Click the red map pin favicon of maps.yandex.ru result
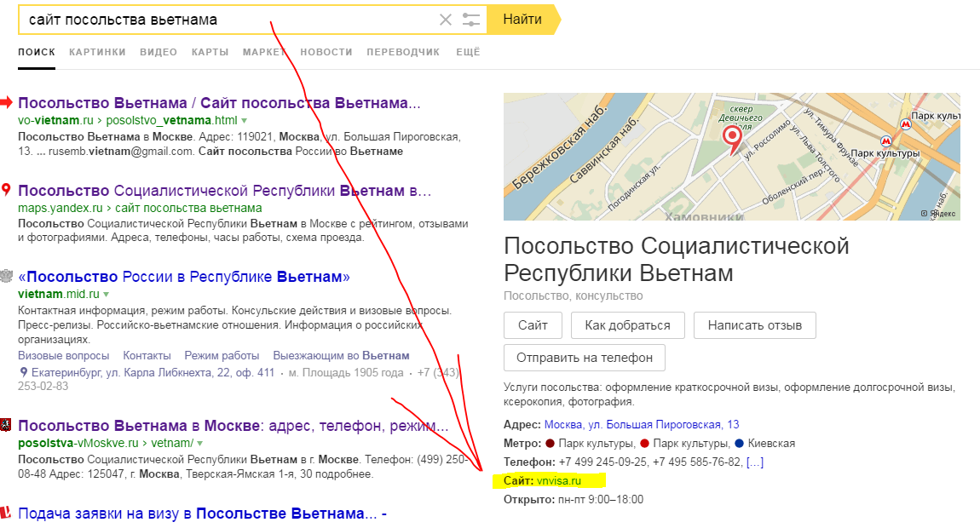This screenshot has height=528, width=980. (x=6, y=189)
